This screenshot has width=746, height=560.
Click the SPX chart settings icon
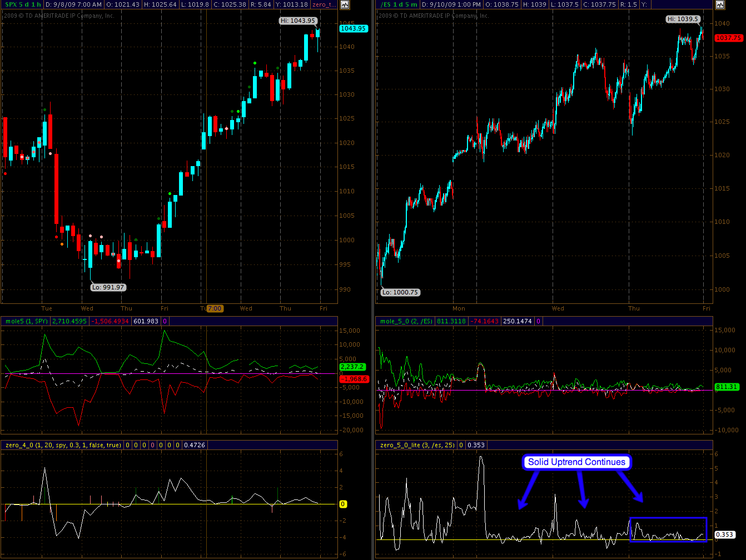[345, 5]
